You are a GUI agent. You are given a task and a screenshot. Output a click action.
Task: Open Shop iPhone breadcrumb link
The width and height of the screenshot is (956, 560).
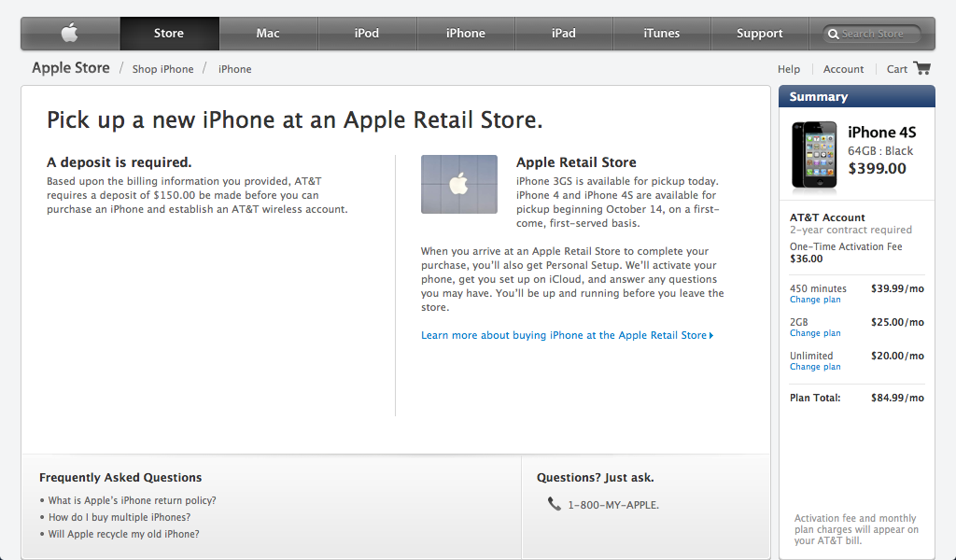[x=162, y=69]
